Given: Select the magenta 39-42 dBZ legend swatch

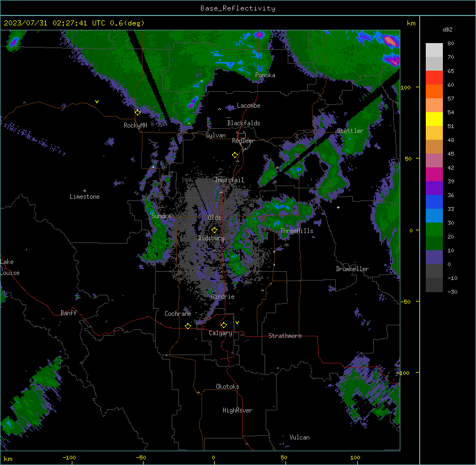Looking at the screenshot, I should (434, 174).
